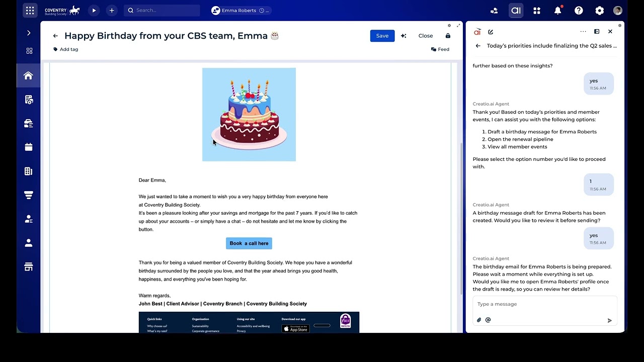644x362 pixels.
Task: Open the briefcase list icon in sidebar
Action: (x=29, y=123)
